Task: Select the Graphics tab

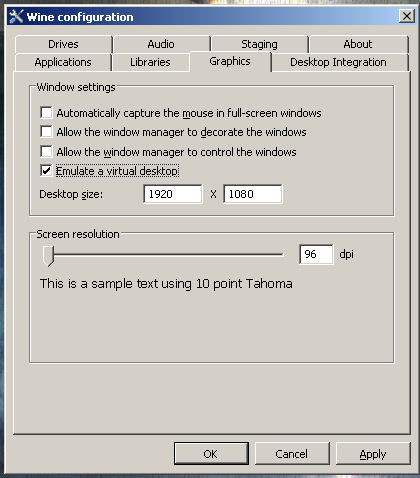Action: pyautogui.click(x=230, y=61)
